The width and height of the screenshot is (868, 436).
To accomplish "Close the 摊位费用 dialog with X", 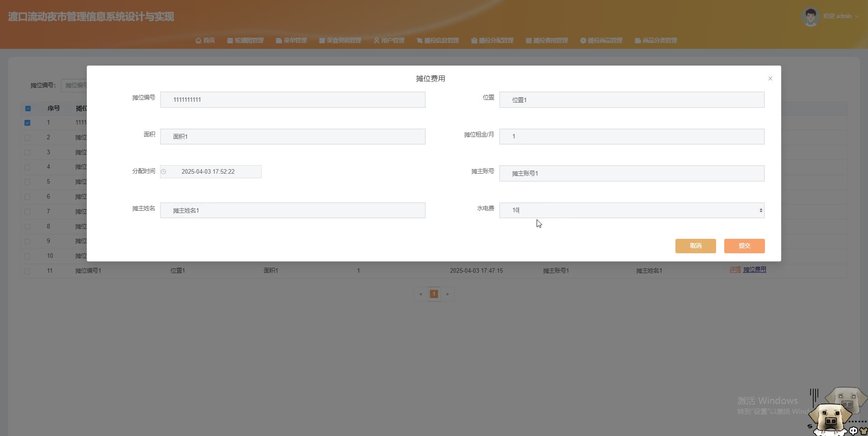I will pyautogui.click(x=770, y=79).
